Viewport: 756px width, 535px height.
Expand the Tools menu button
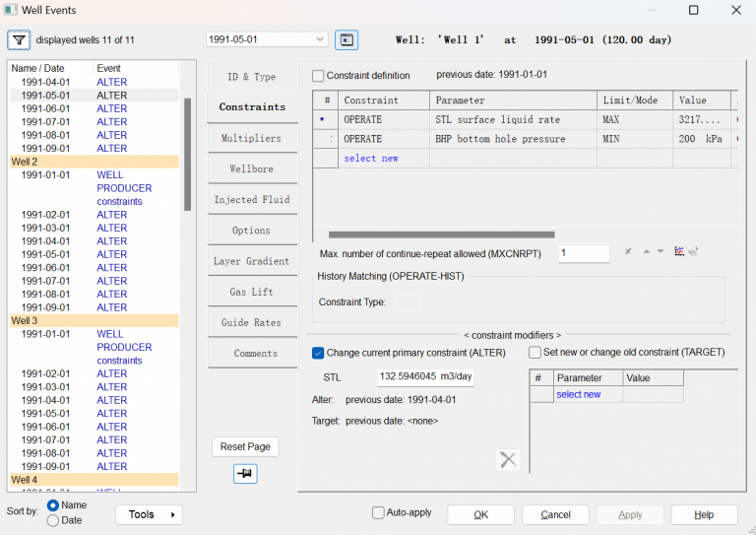(149, 514)
